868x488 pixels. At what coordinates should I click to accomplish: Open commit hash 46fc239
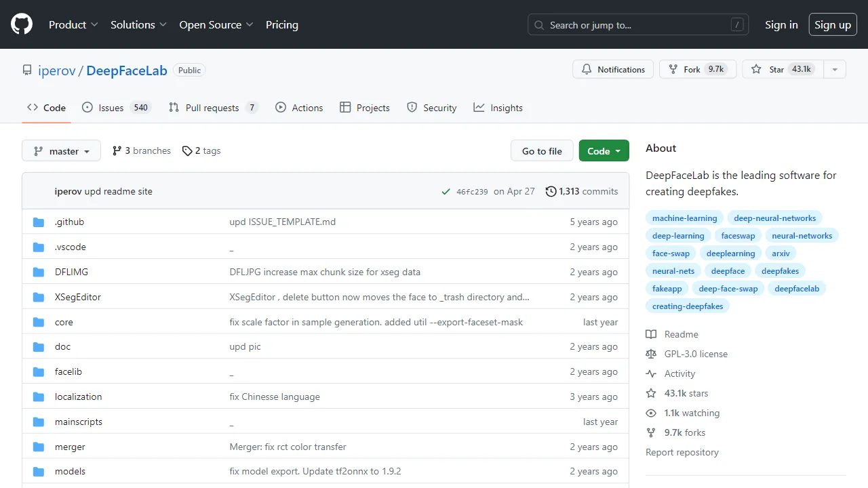(x=472, y=192)
